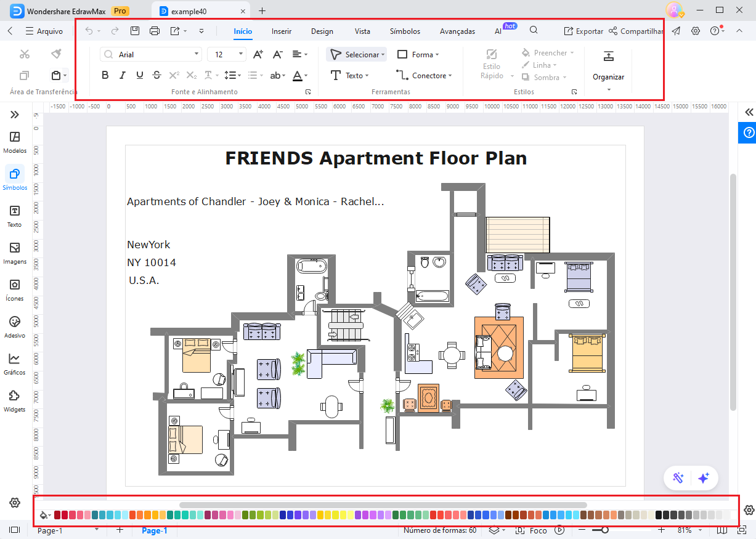
Task: Toggle Italic formatting
Action: coord(122,75)
